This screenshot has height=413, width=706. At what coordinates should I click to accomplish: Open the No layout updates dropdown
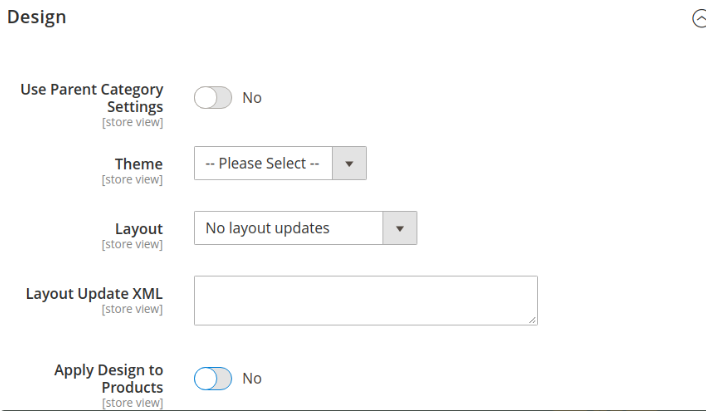coord(305,228)
